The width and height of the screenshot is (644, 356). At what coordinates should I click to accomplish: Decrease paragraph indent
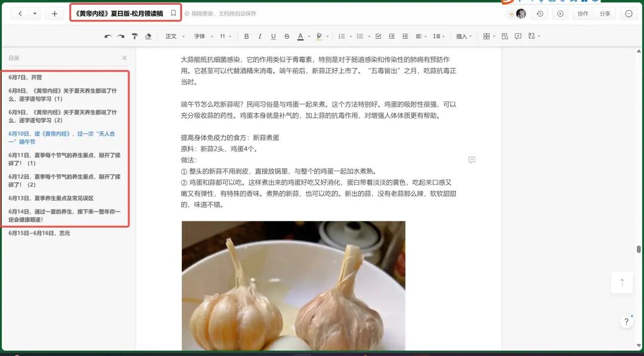[405, 36]
